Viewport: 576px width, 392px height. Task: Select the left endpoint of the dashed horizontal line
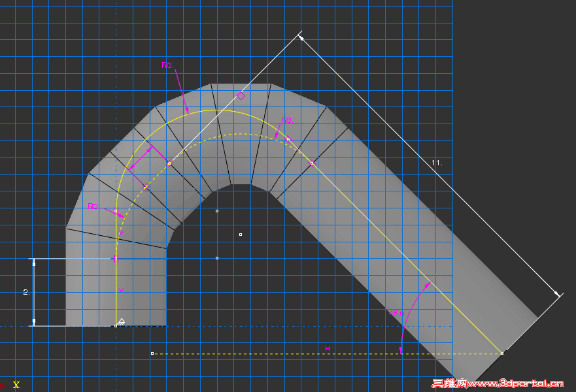(x=152, y=353)
